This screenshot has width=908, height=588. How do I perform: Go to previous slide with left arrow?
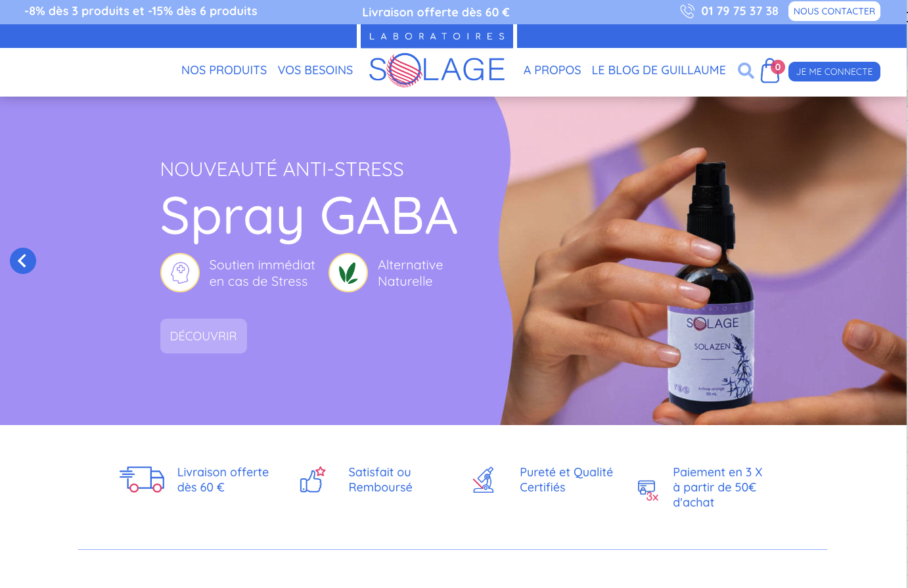pos(23,261)
